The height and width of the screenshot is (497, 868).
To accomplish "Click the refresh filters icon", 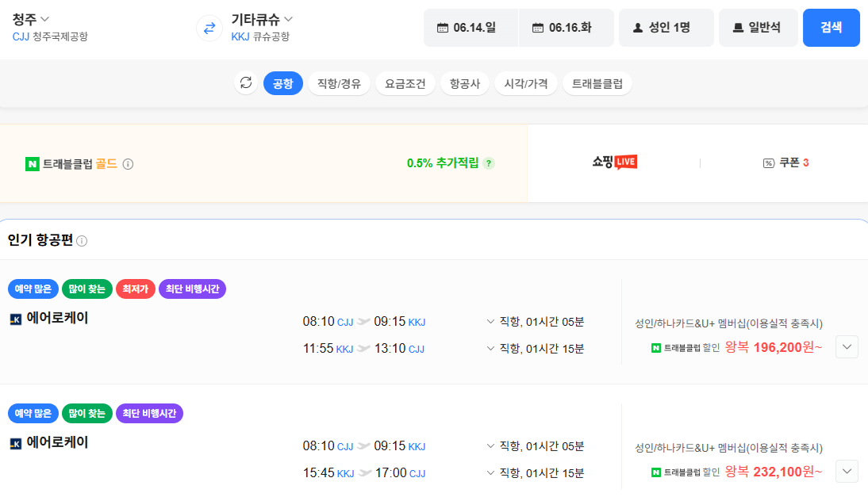I will tap(246, 82).
